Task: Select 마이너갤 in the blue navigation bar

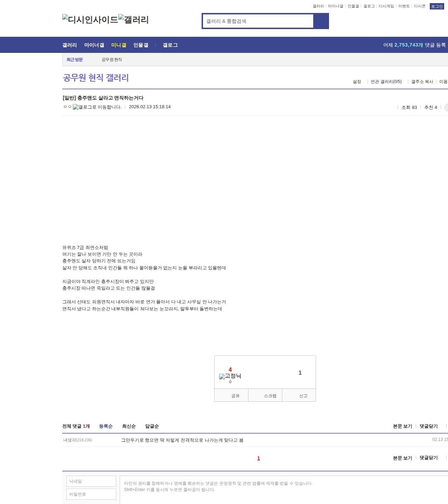Action: (94, 45)
